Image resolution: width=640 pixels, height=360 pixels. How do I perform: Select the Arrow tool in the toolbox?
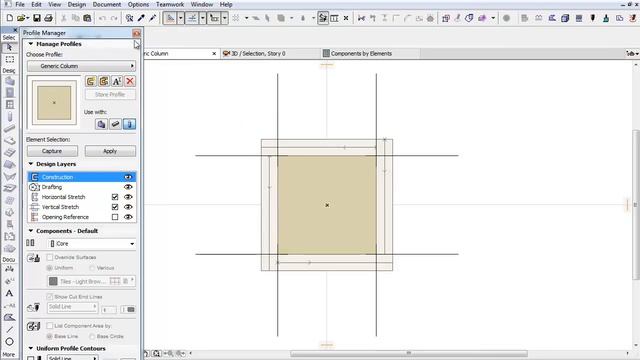click(9, 48)
